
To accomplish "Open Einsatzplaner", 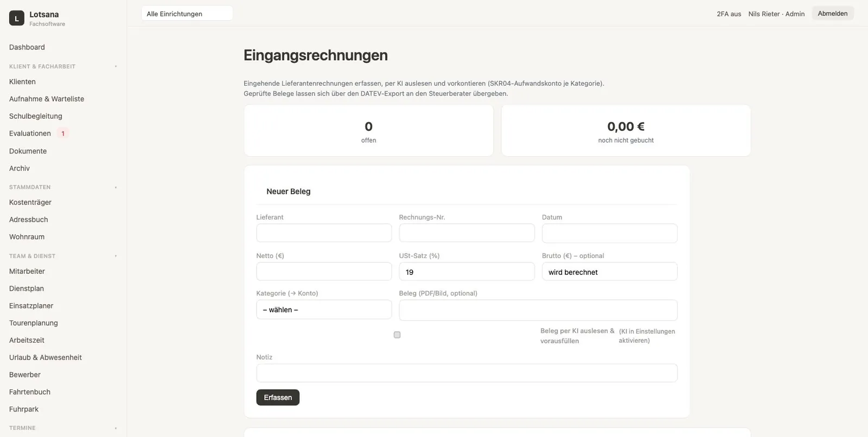I will 31,306.
